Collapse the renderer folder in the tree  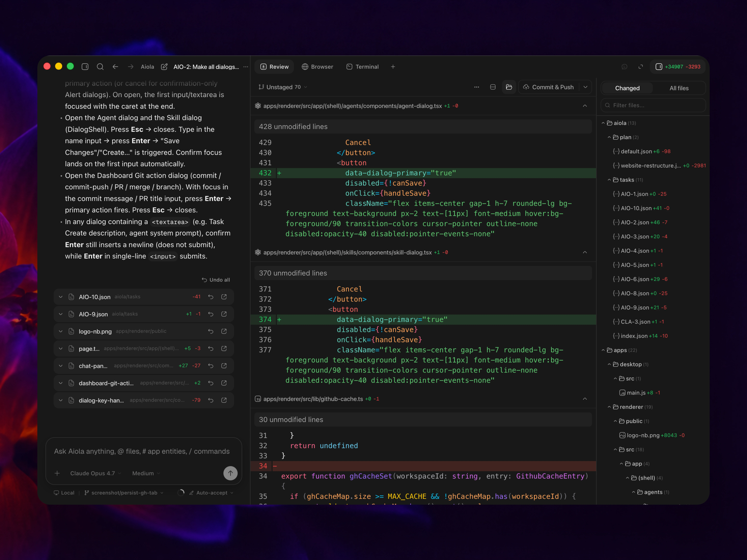click(x=610, y=407)
